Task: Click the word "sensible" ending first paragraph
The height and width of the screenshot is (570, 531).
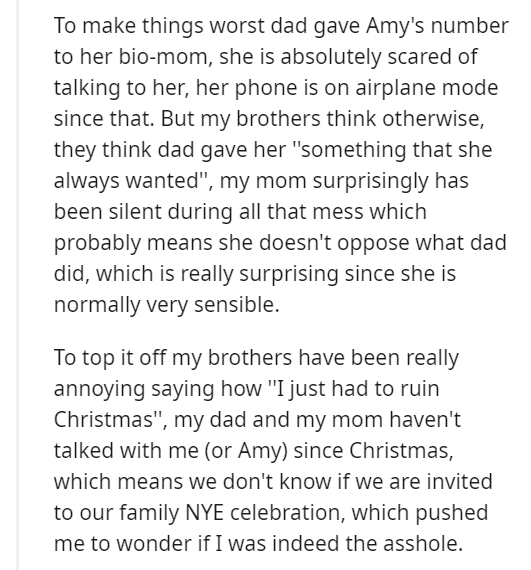Action: (x=237, y=304)
